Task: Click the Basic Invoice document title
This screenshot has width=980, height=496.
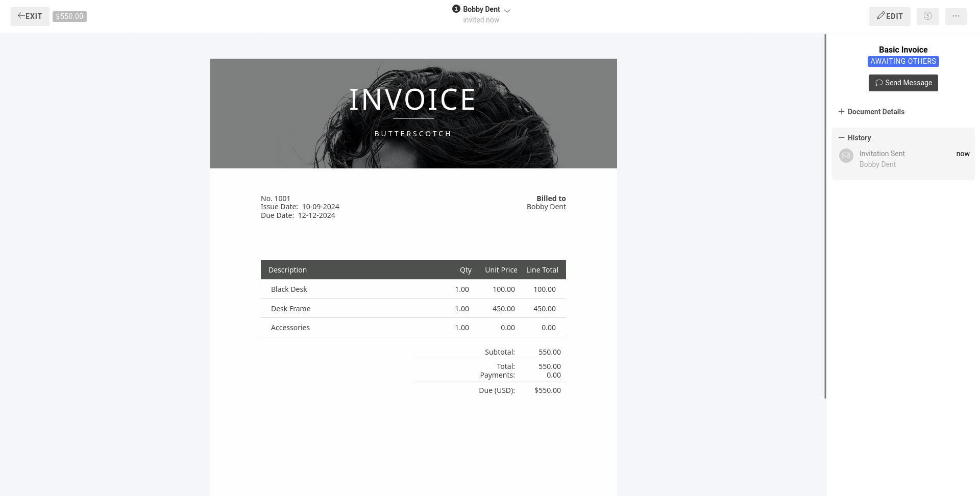Action: point(903,49)
